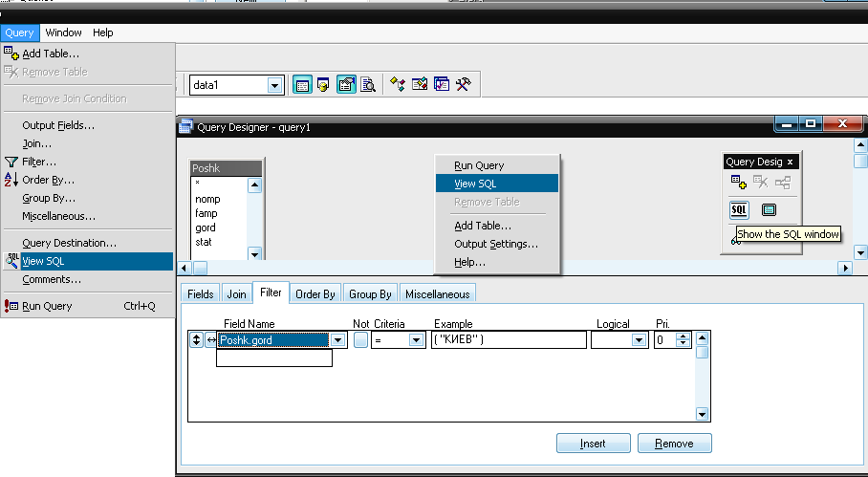Click the row mover arrow on Poshk.gord row
Screen dimensions: 868x477
(196, 339)
